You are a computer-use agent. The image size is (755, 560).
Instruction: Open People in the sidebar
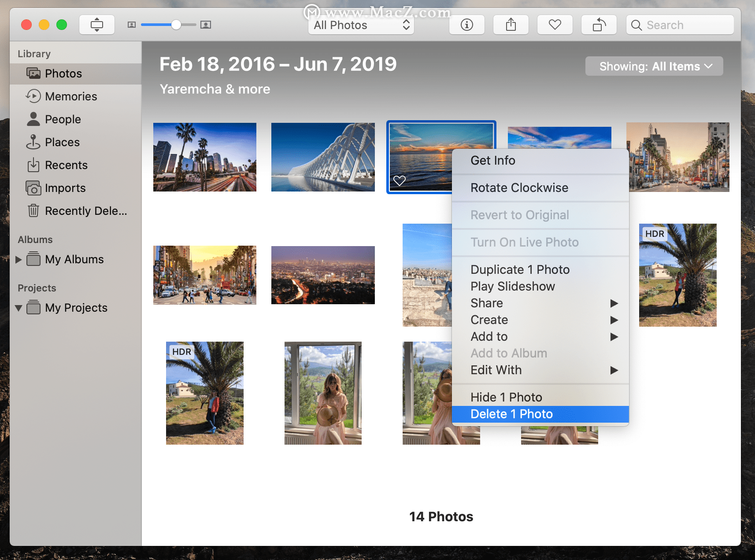(x=76, y=119)
